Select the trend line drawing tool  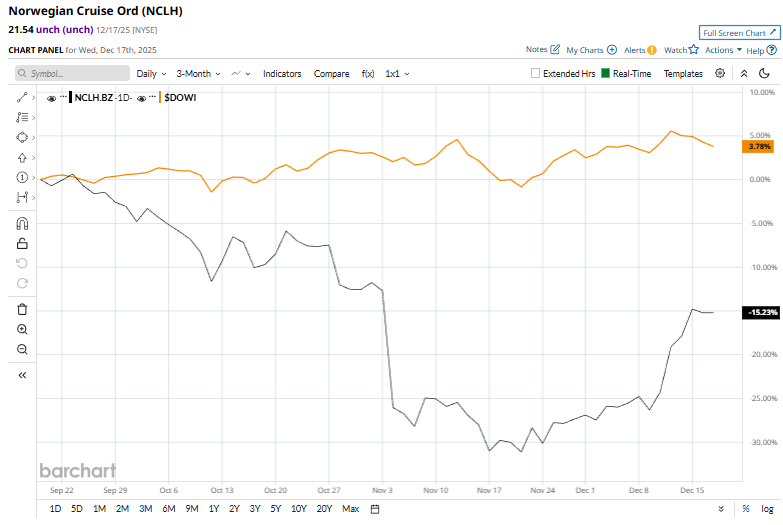(22, 97)
